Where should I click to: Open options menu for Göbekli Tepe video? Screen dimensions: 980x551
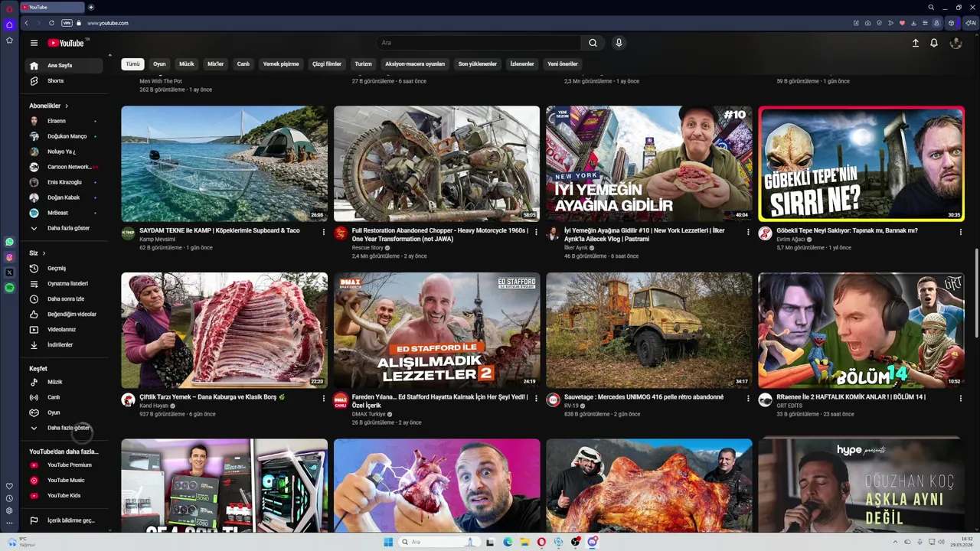[x=960, y=232]
